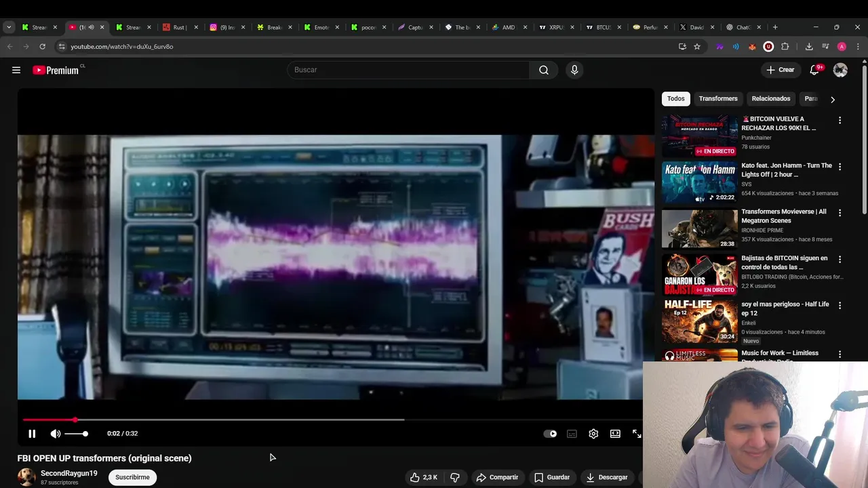The image size is (868, 488).
Task: Open the notifications bell
Action: point(814,70)
